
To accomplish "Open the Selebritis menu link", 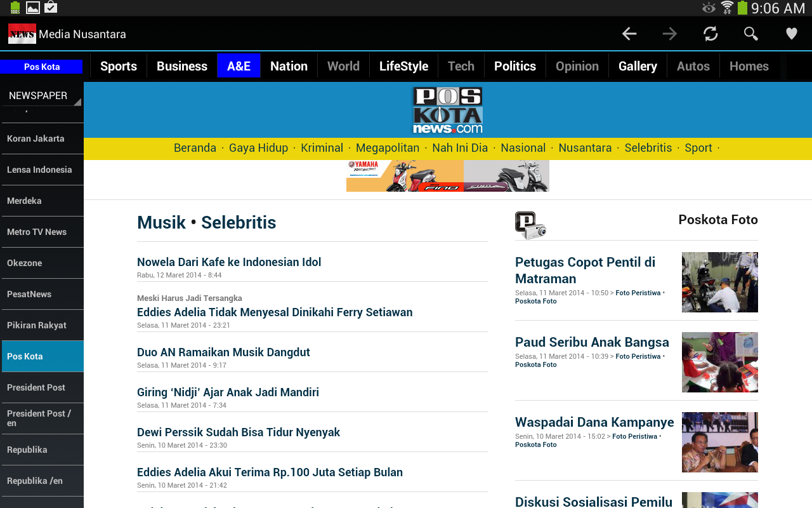I will click(648, 148).
